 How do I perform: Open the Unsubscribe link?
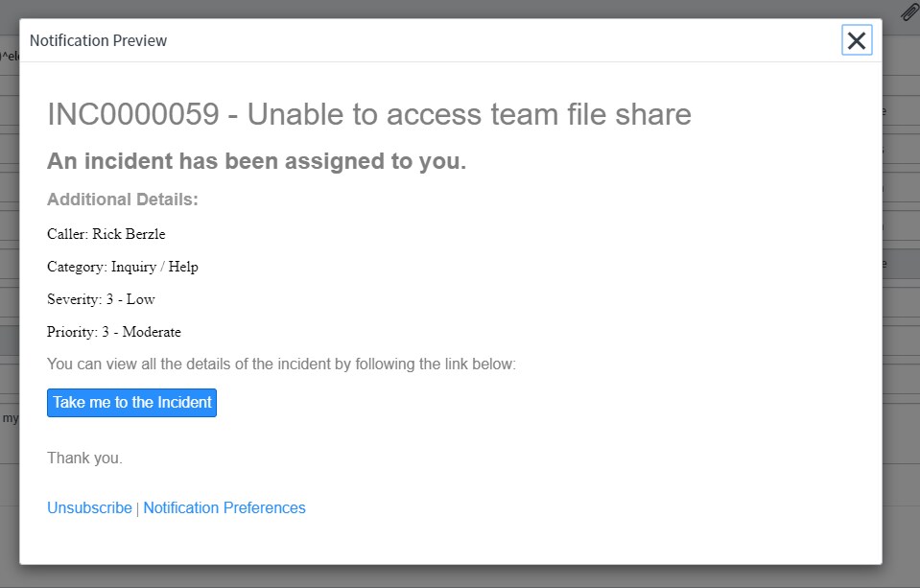tap(89, 508)
